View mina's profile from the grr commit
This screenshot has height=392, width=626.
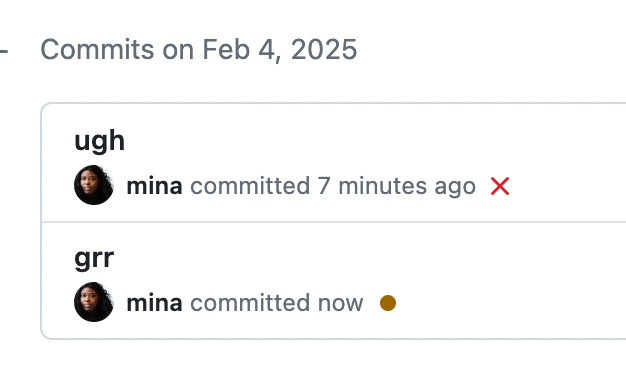155,303
